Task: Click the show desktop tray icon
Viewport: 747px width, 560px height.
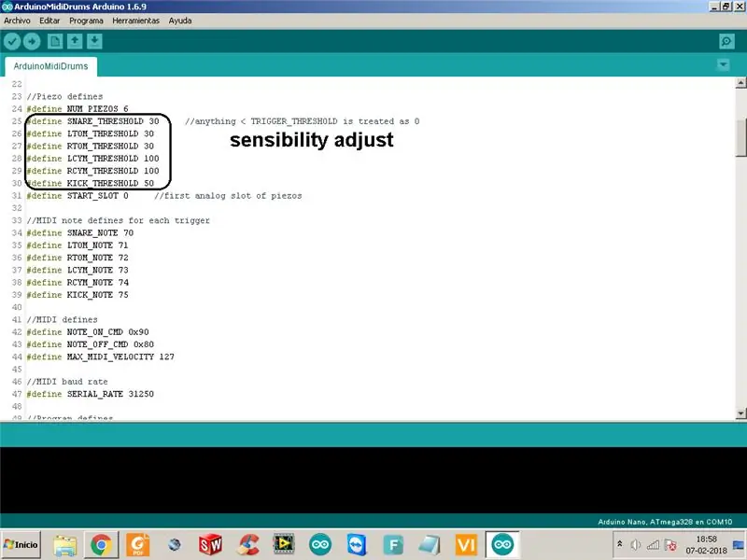Action: pos(739,544)
